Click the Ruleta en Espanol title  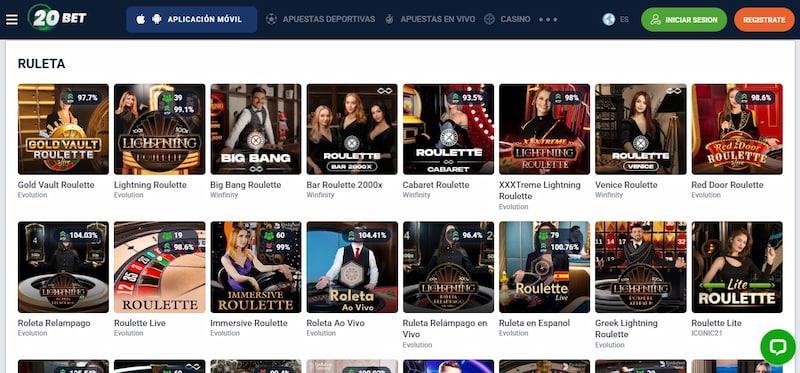pyautogui.click(x=535, y=323)
